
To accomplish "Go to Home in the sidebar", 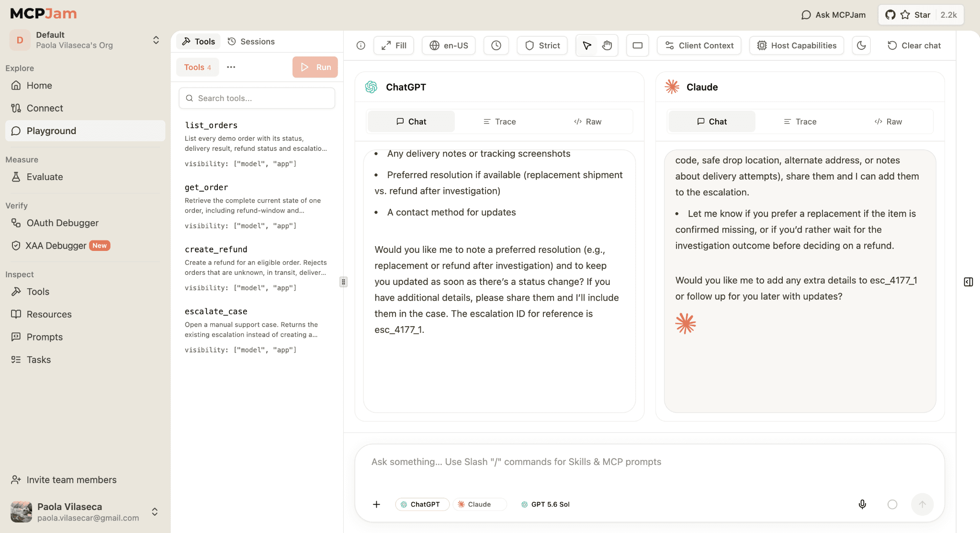I will [85, 86].
